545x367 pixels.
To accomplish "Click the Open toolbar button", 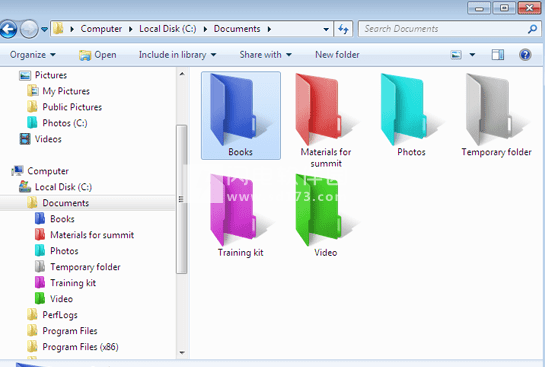I will click(98, 55).
